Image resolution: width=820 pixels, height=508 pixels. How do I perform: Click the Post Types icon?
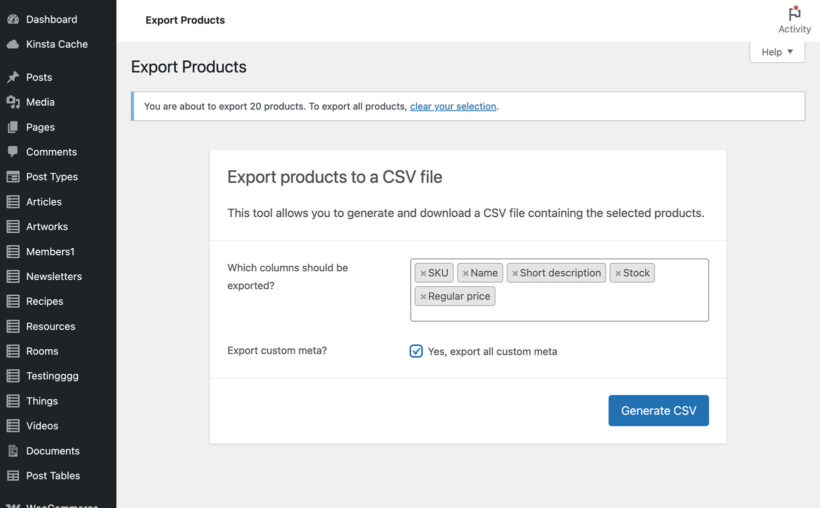pyautogui.click(x=13, y=177)
